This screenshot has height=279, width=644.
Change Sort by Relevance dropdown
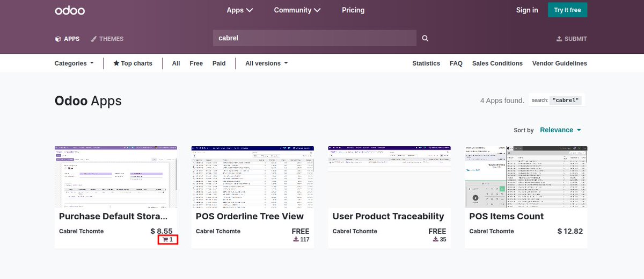tap(560, 130)
